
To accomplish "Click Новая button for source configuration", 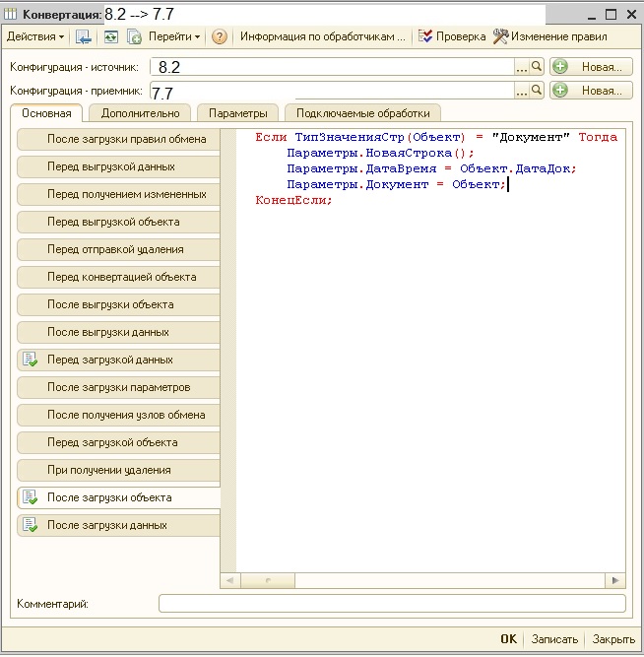I will pyautogui.click(x=591, y=67).
